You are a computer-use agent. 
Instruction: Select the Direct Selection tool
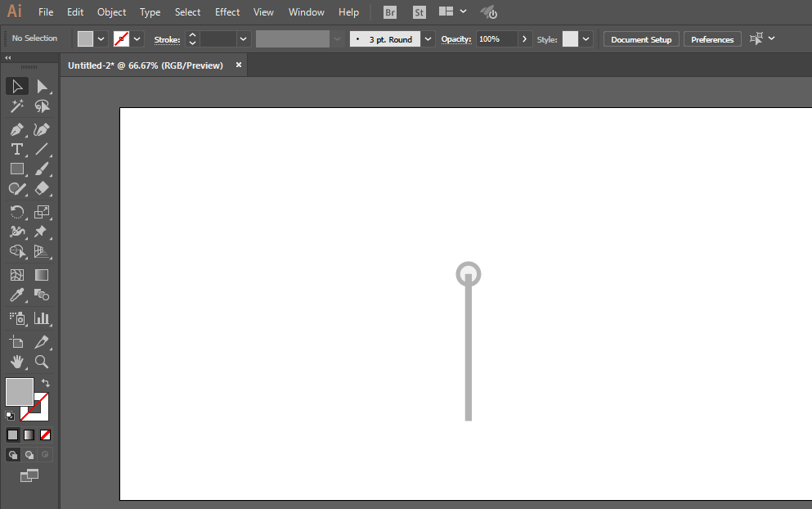click(x=42, y=87)
